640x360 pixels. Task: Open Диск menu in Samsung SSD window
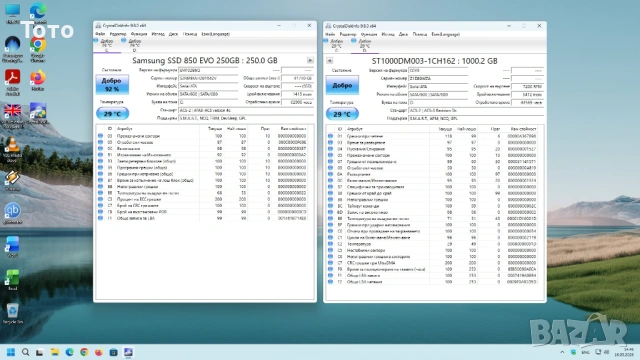coord(173,34)
